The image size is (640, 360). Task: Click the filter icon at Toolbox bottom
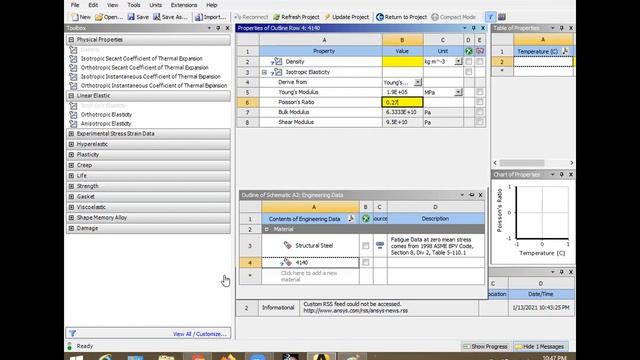click(72, 333)
